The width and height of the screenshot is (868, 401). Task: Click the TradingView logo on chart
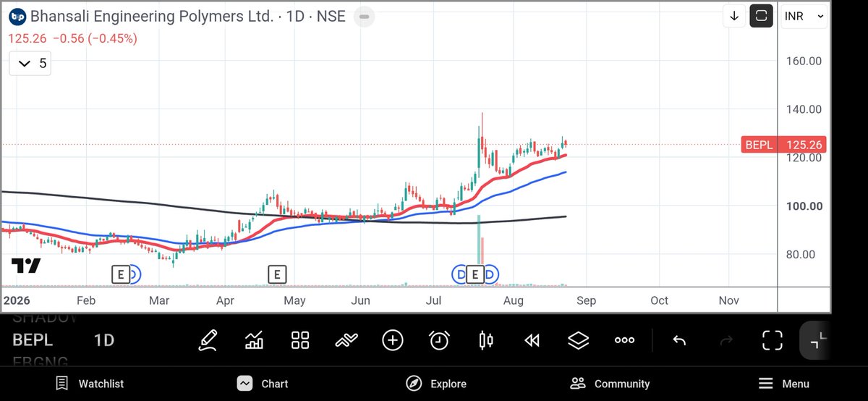tap(26, 266)
